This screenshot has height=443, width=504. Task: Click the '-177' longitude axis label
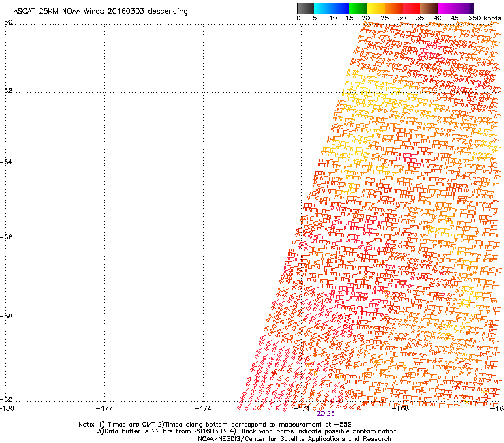(x=104, y=408)
